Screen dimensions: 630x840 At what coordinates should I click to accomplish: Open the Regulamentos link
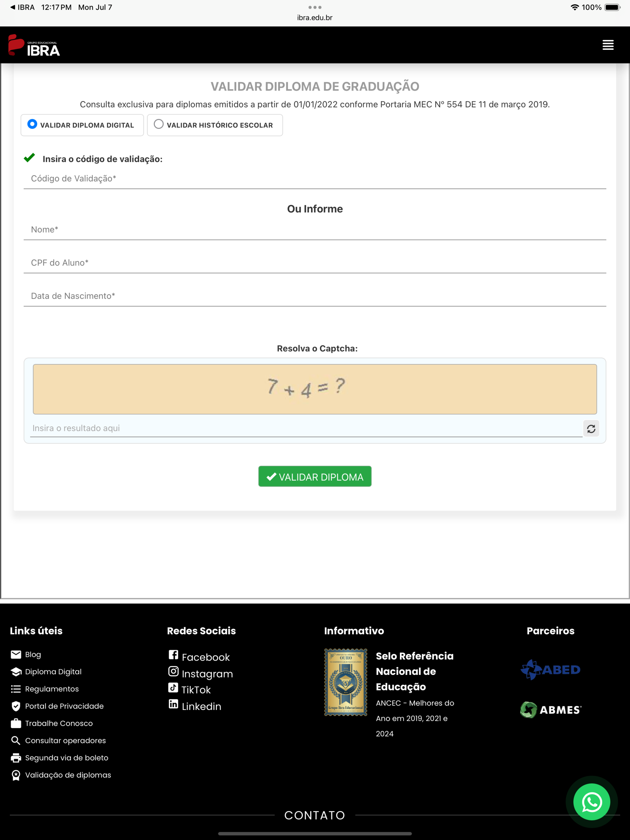(52, 689)
